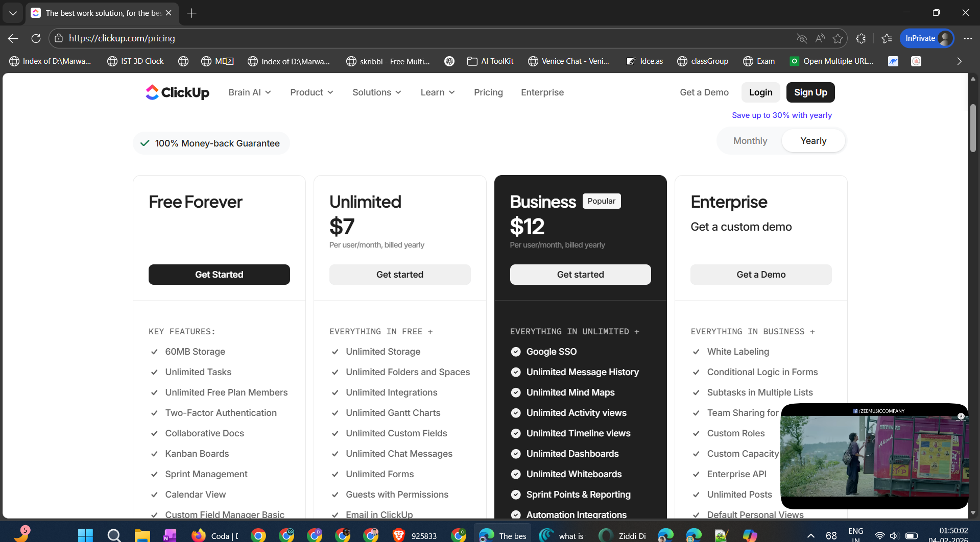980x542 pixels.
Task: Open ldce.as bookmark
Action: pyautogui.click(x=644, y=61)
